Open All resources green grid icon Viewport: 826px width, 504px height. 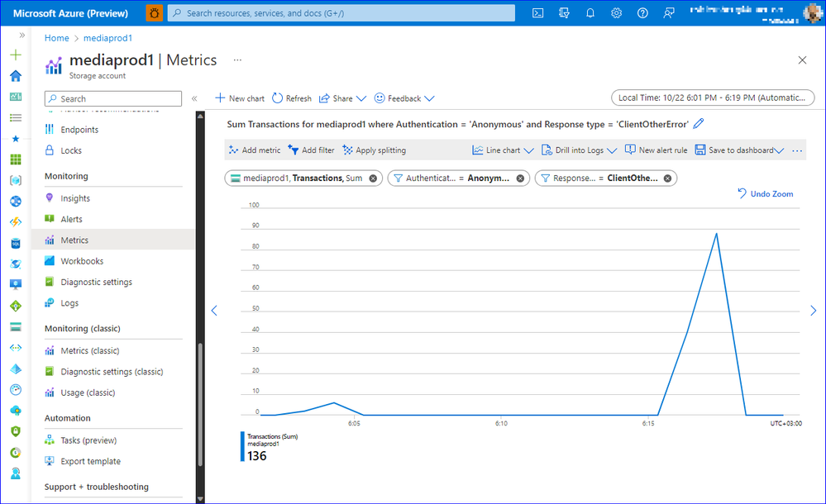click(16, 159)
